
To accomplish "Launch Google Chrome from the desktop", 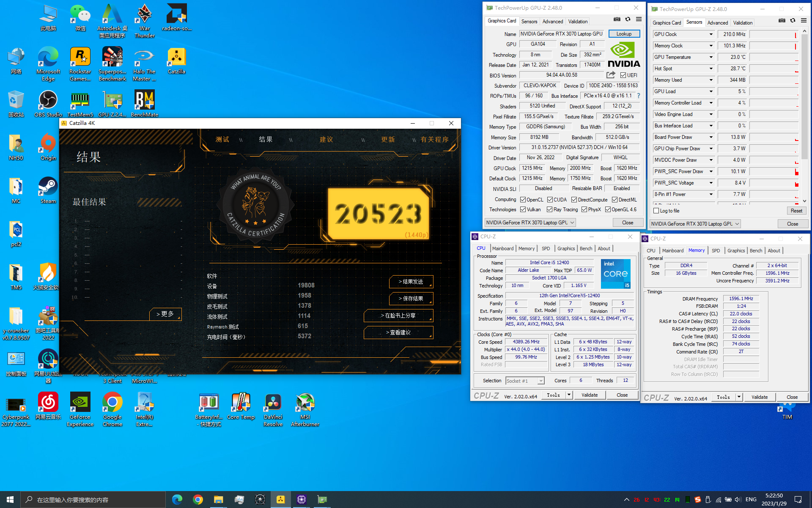I will point(112,410).
